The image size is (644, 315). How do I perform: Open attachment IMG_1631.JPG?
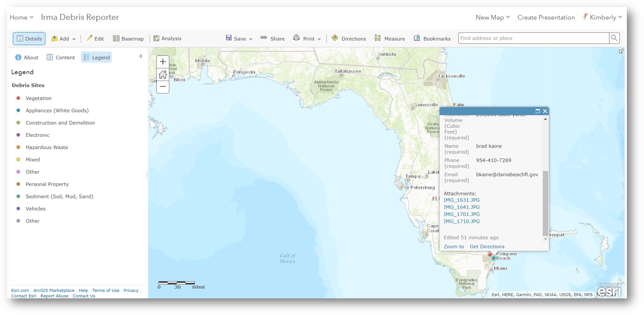[462, 200]
